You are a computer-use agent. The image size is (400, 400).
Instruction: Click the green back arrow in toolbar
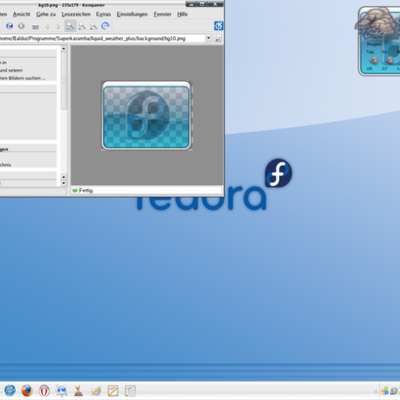click(47, 26)
